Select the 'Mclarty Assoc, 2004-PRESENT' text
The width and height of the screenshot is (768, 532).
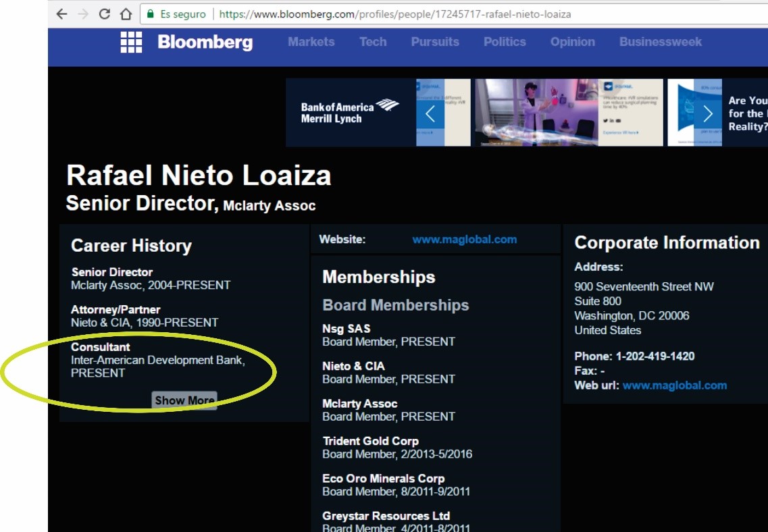(151, 286)
